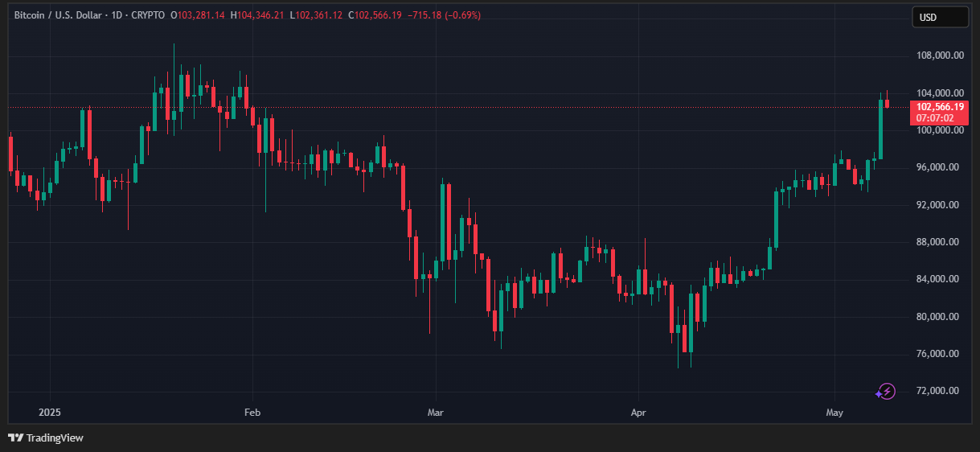This screenshot has width=980, height=452.
Task: Click the TradingView logo icon
Action: tap(15, 438)
